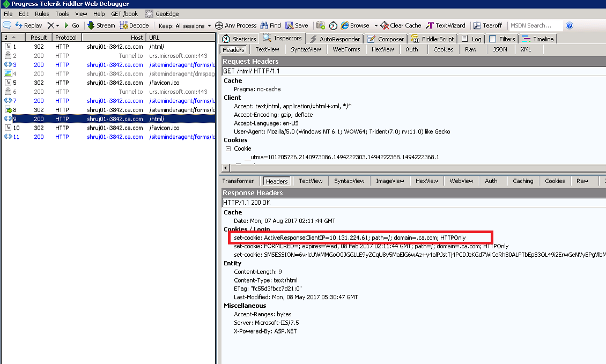Switch to the Inspectors tab
Screen dimensions: 606x364
[283, 38]
